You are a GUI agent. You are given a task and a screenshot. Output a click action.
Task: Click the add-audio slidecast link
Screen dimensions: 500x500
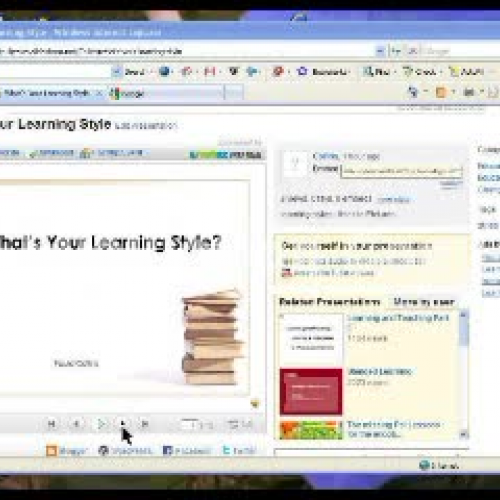click(x=354, y=261)
